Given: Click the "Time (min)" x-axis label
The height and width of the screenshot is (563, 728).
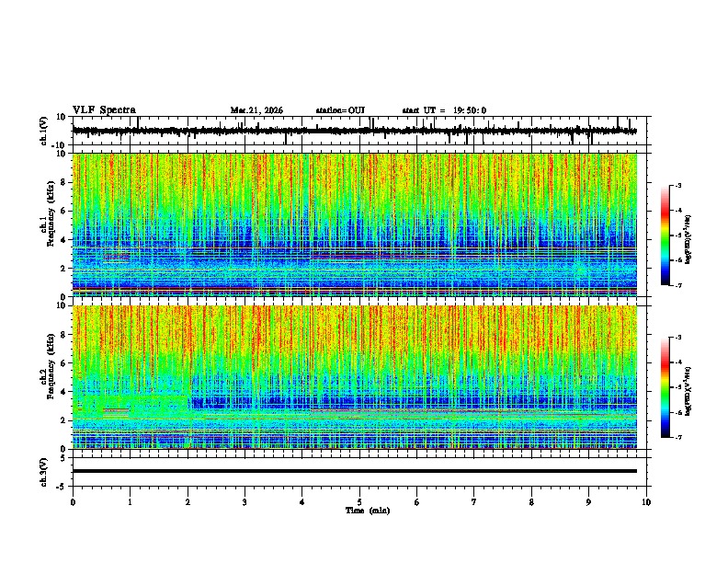Looking at the screenshot, I should [x=368, y=511].
